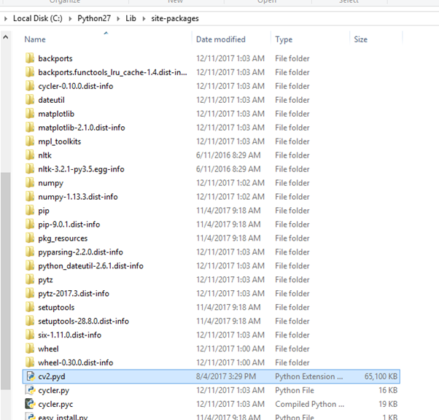439x420 pixels.
Task: Expand the chevron after Local Disk (C:)
Action: [x=70, y=19]
